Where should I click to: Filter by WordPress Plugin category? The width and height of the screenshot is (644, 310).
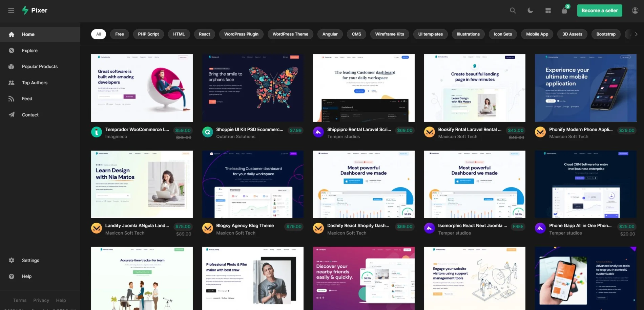tap(241, 34)
